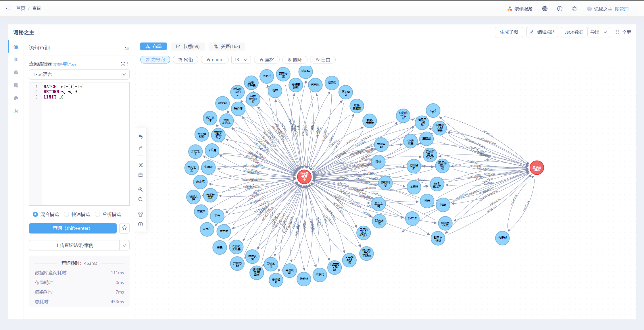The width and height of the screenshot is (644, 330).
Task: Click the red center graph node
Action: [x=304, y=176]
